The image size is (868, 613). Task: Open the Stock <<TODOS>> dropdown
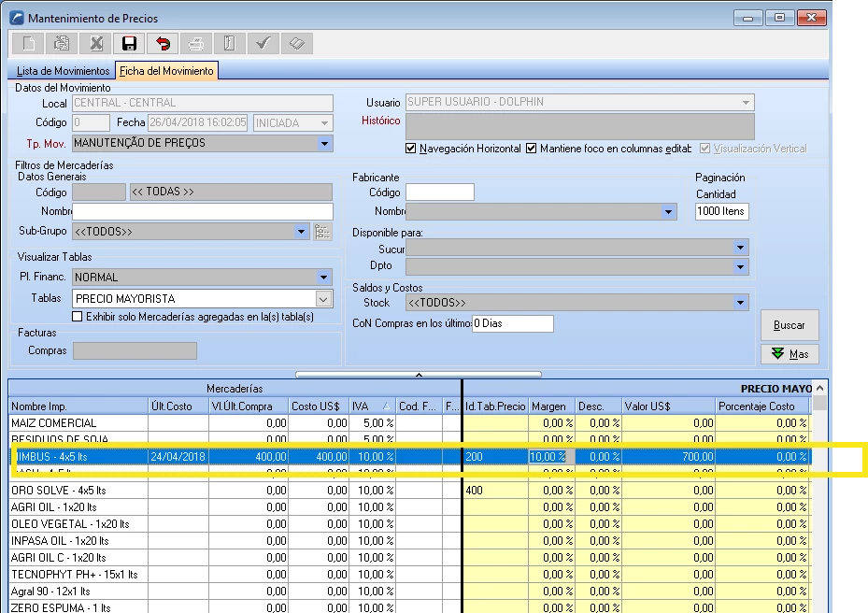point(741,303)
